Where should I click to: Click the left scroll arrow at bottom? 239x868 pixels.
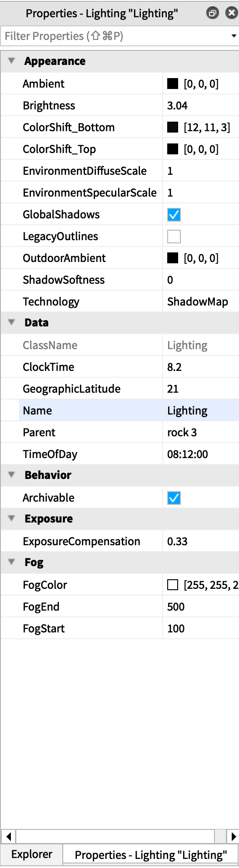click(x=9, y=836)
